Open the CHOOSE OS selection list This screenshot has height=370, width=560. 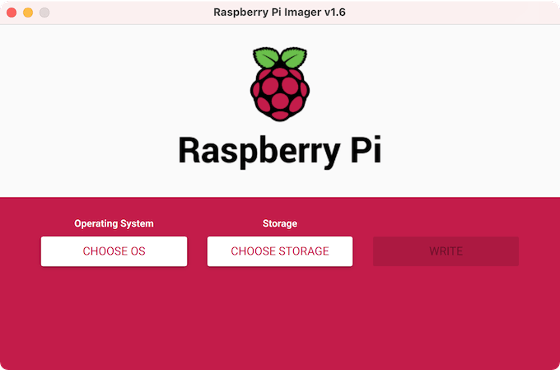tap(114, 251)
